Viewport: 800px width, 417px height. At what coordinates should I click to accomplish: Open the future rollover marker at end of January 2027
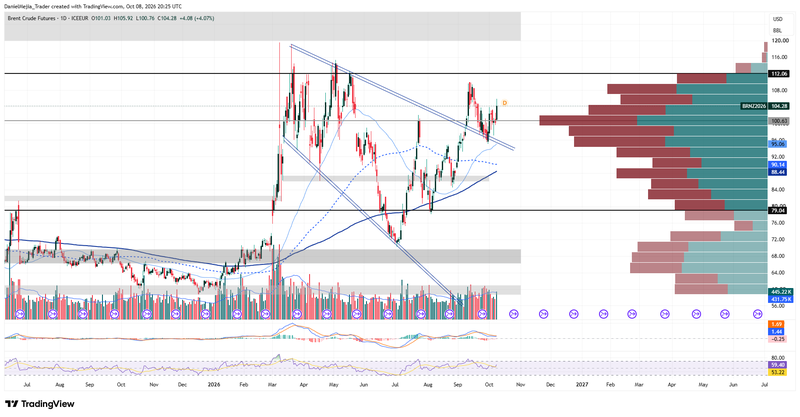(x=604, y=313)
